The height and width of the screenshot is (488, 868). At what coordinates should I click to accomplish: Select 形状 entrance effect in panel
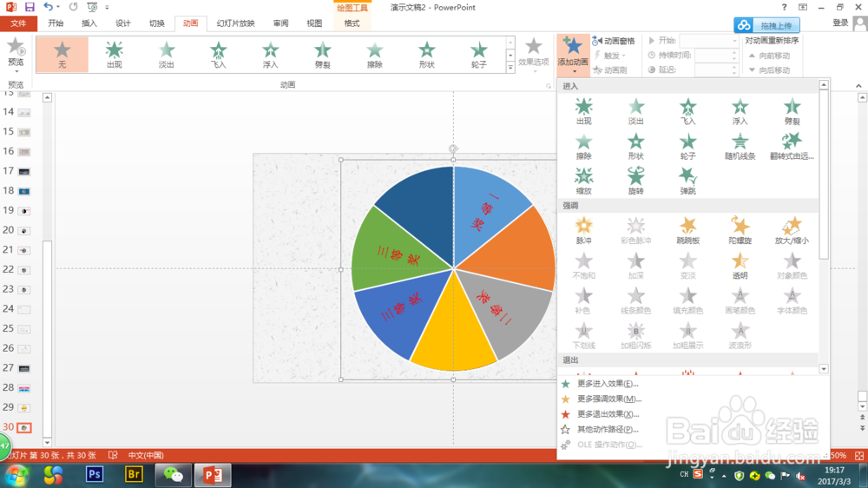[635, 146]
